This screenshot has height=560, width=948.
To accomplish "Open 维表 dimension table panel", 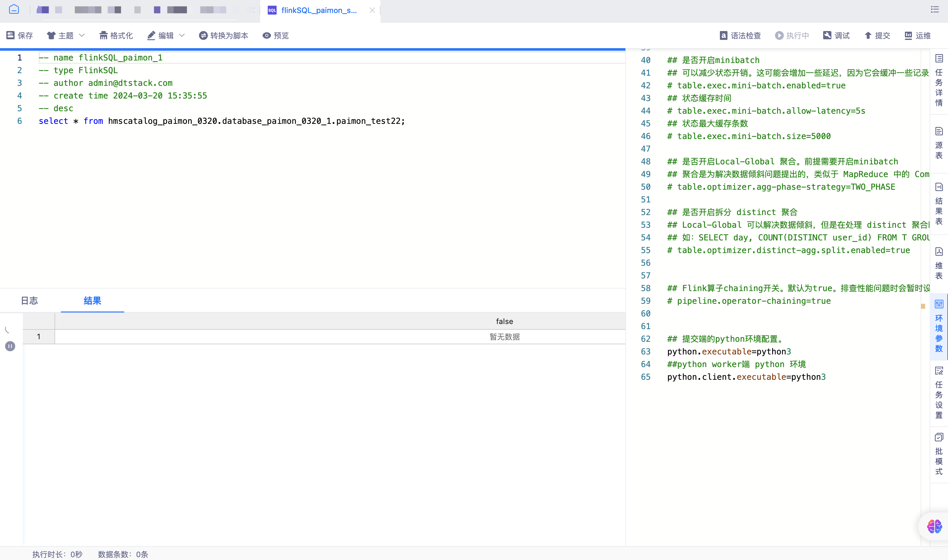I will point(939,264).
